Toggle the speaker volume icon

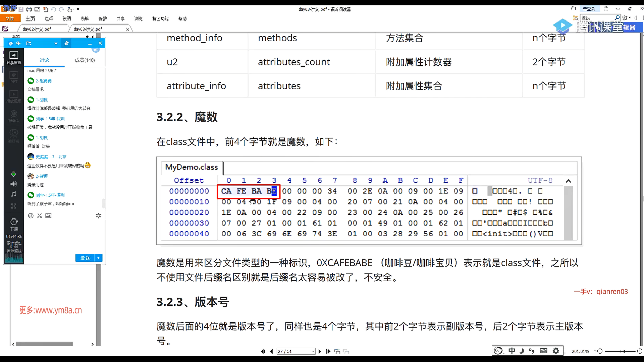(13, 184)
